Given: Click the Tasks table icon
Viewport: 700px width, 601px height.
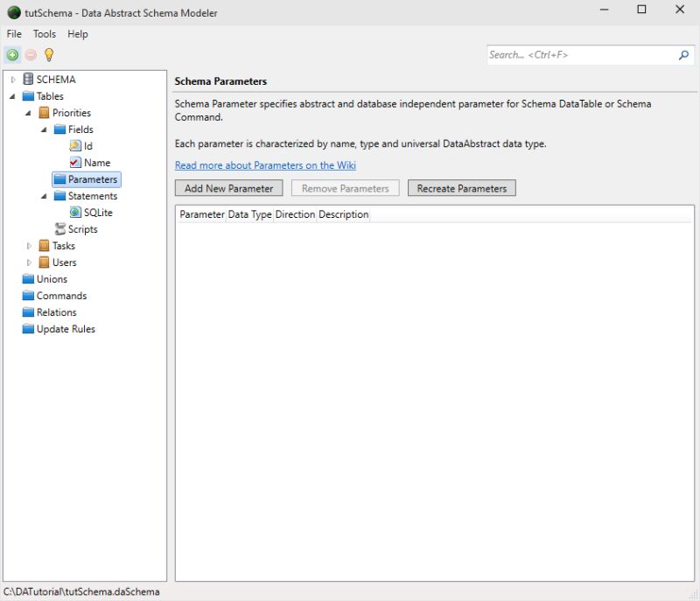Looking at the screenshot, I should click(x=44, y=246).
